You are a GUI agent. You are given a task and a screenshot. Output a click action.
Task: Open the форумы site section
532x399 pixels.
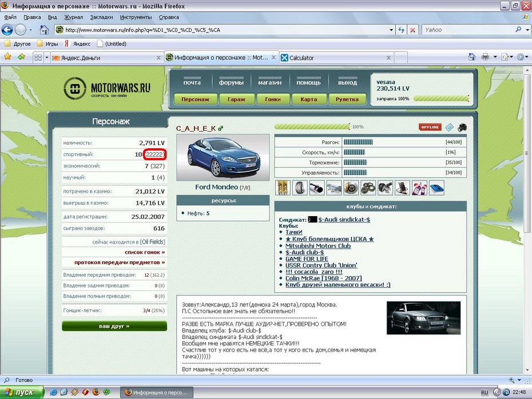pyautogui.click(x=232, y=82)
